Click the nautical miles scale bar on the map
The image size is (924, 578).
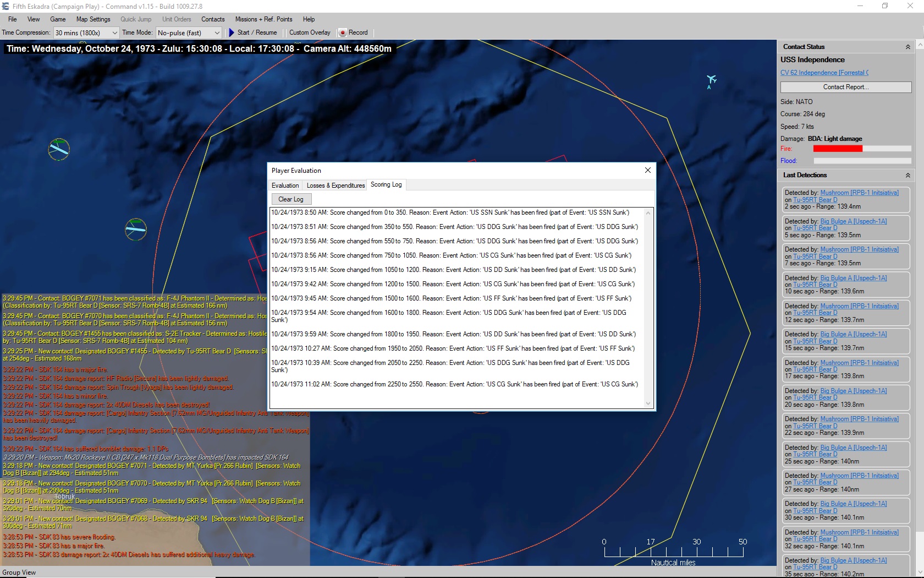[x=673, y=551]
